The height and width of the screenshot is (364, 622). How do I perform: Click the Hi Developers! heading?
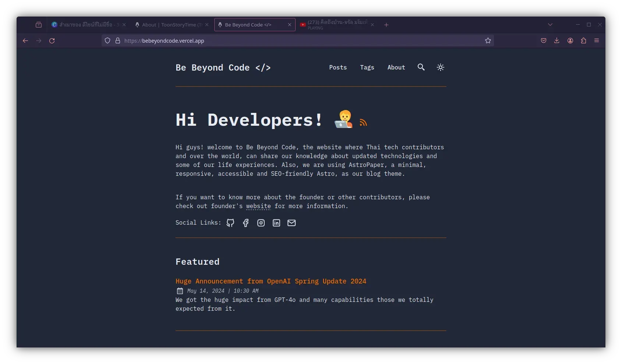click(249, 120)
